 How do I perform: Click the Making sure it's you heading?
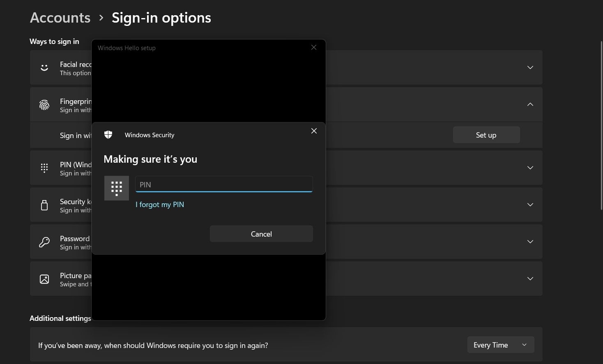[x=150, y=159]
